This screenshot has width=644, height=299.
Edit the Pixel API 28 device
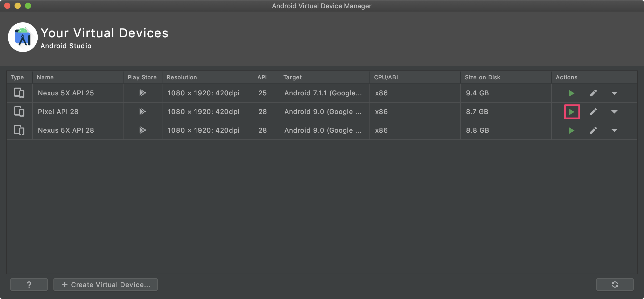tap(593, 112)
